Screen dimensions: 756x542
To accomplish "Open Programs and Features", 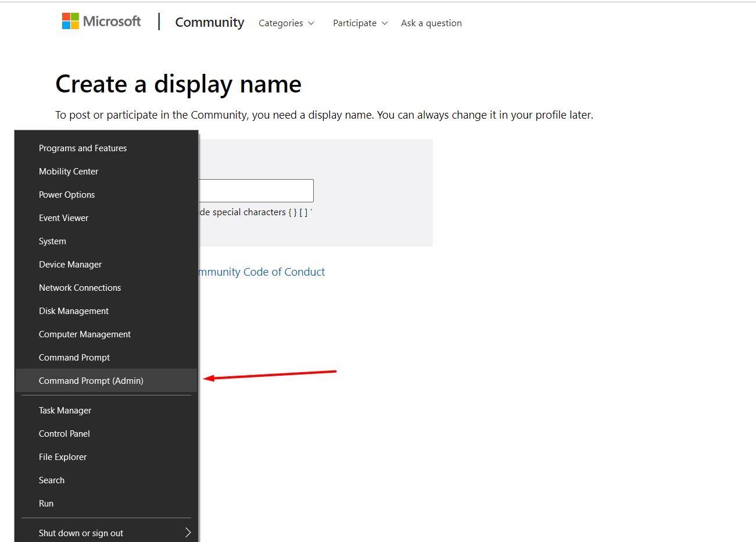I will (x=83, y=148).
